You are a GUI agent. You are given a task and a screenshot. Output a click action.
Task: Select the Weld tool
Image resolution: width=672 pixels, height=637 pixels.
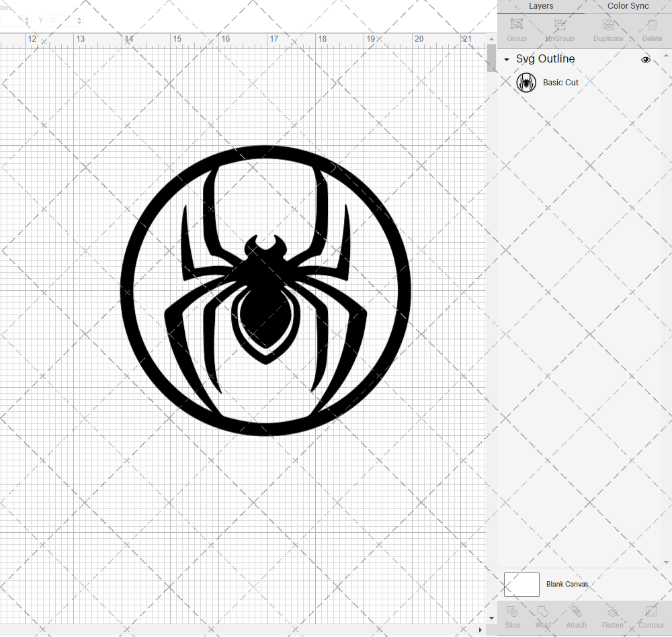[x=542, y=617]
